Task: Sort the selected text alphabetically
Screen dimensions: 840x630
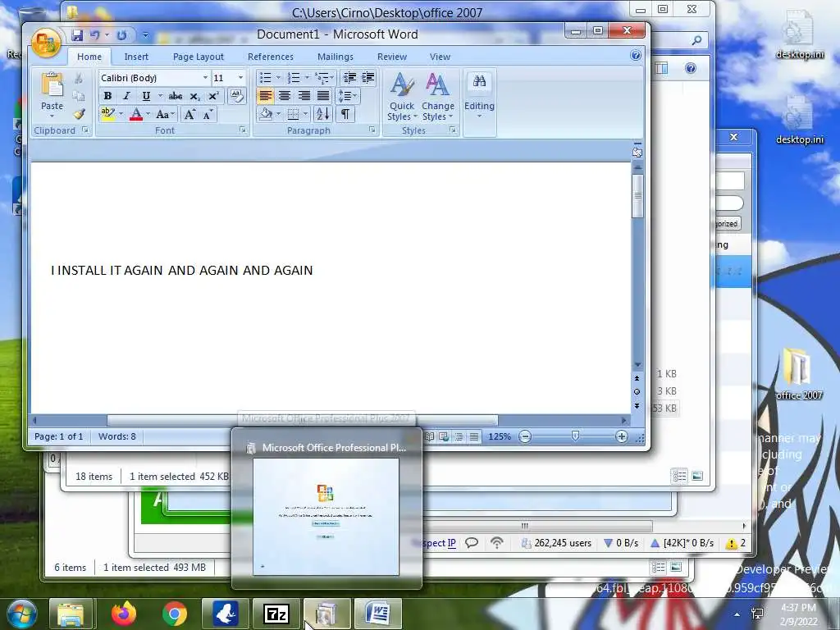Action: click(x=323, y=114)
